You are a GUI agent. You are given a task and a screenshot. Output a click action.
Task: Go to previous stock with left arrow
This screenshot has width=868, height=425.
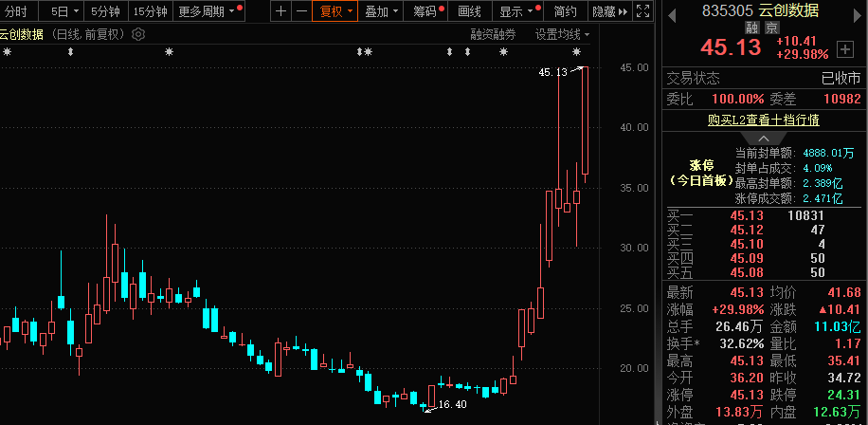[670, 11]
